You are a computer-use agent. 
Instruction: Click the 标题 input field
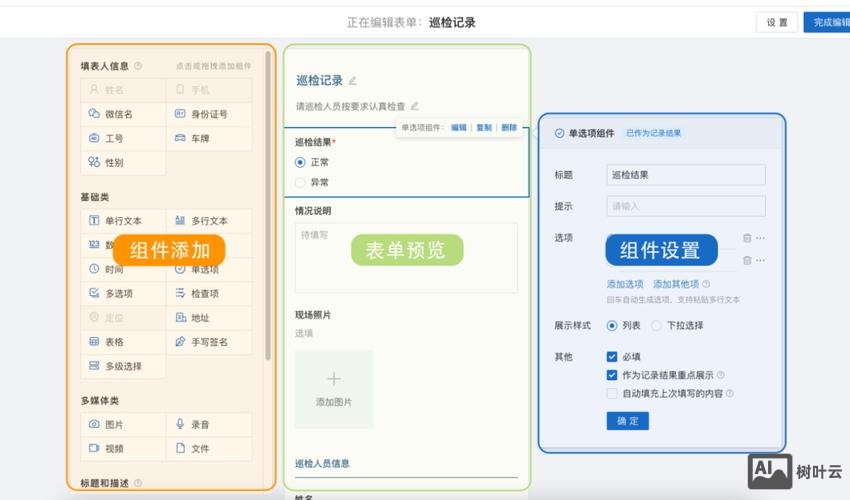coord(686,175)
